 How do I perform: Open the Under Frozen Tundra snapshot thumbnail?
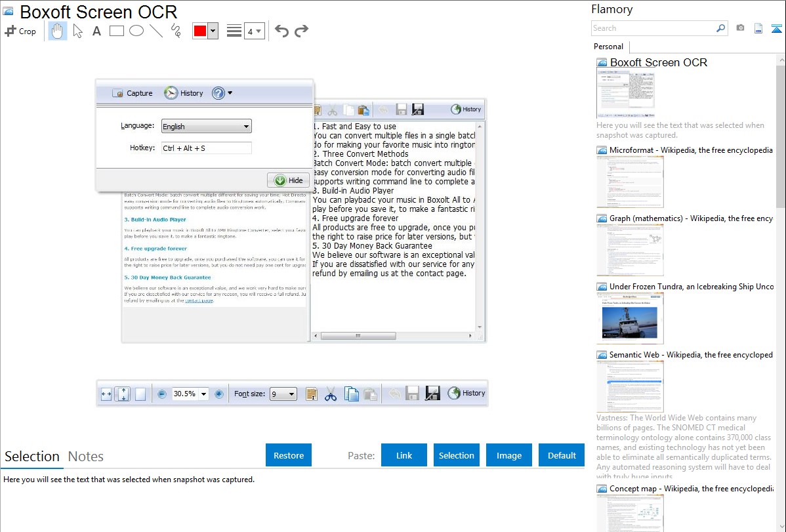(x=630, y=318)
